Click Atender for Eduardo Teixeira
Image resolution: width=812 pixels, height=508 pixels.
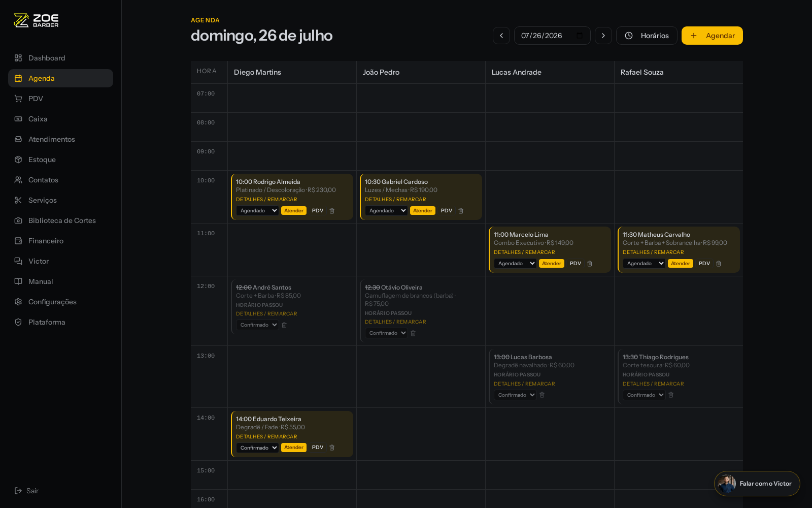[294, 448]
